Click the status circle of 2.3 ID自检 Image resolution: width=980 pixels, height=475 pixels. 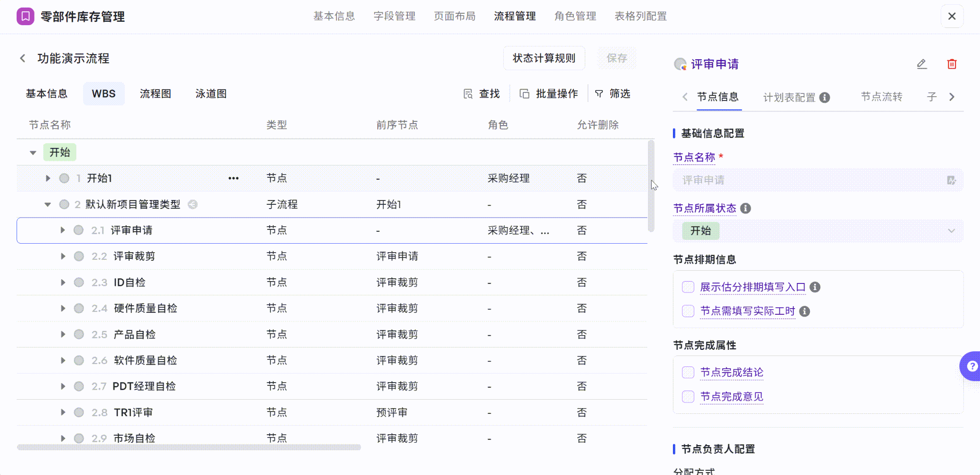pos(79,283)
